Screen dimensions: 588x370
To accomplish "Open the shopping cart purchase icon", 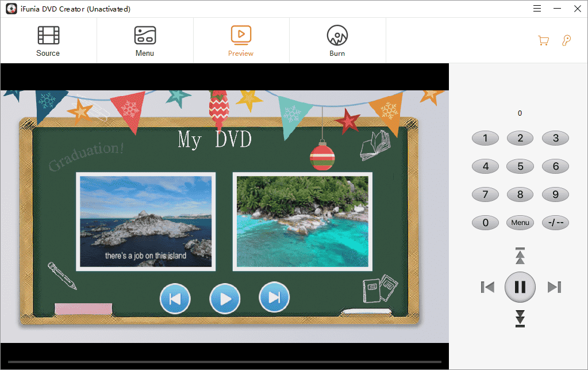I will point(543,40).
